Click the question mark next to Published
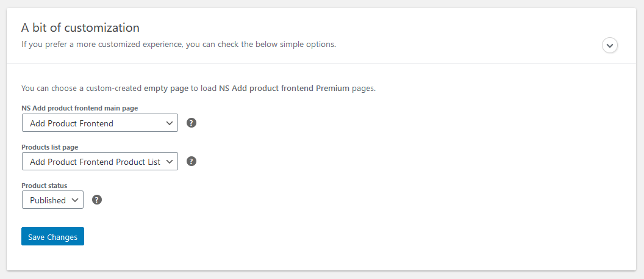 coord(97,200)
